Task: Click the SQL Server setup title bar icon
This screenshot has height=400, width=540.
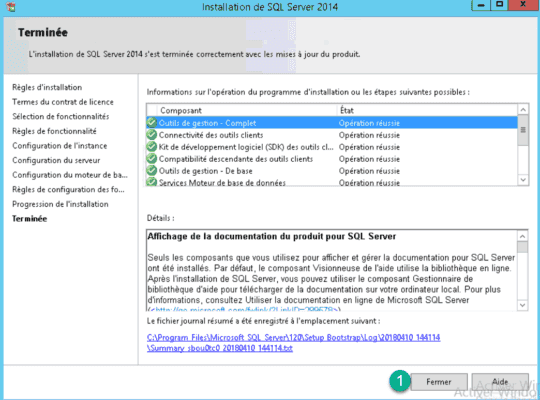Action: pos(11,7)
